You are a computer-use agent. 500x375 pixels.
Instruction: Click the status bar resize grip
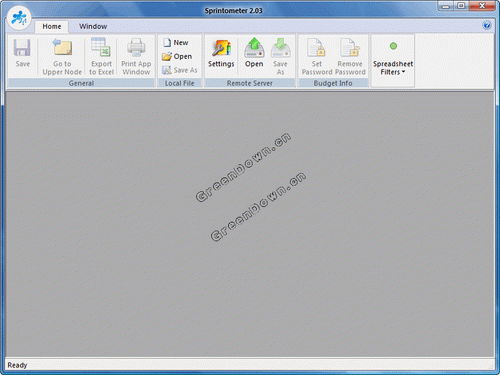(491, 366)
